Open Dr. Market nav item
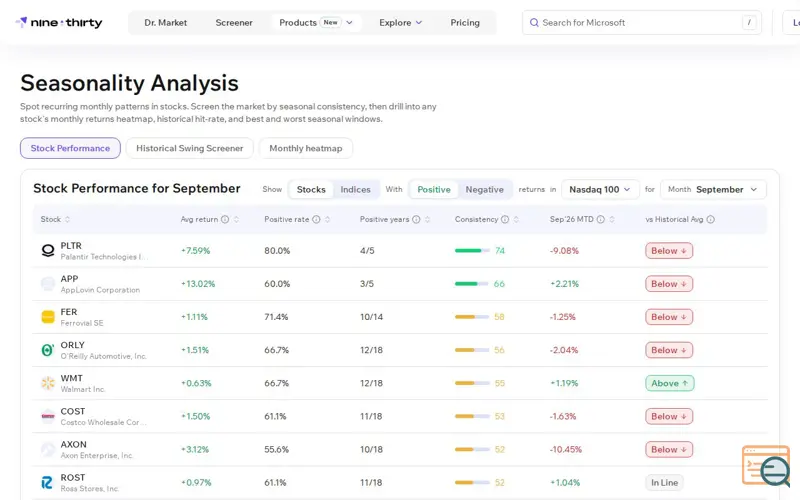This screenshot has width=800, height=500. pyautogui.click(x=165, y=22)
